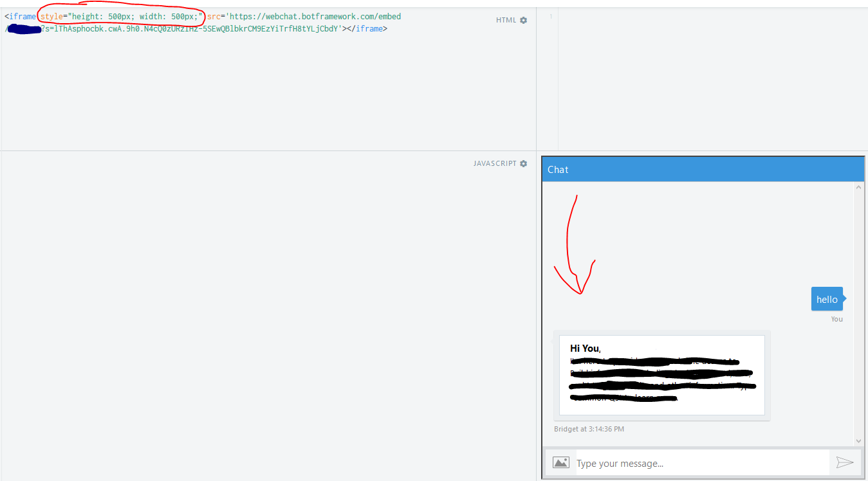Click the chat scrollbar down arrow

click(x=858, y=442)
